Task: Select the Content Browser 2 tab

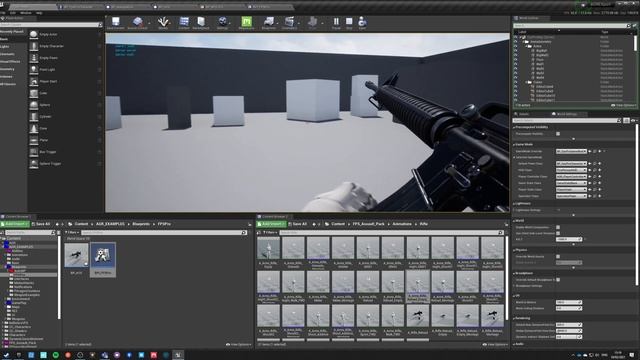Action: point(275,217)
